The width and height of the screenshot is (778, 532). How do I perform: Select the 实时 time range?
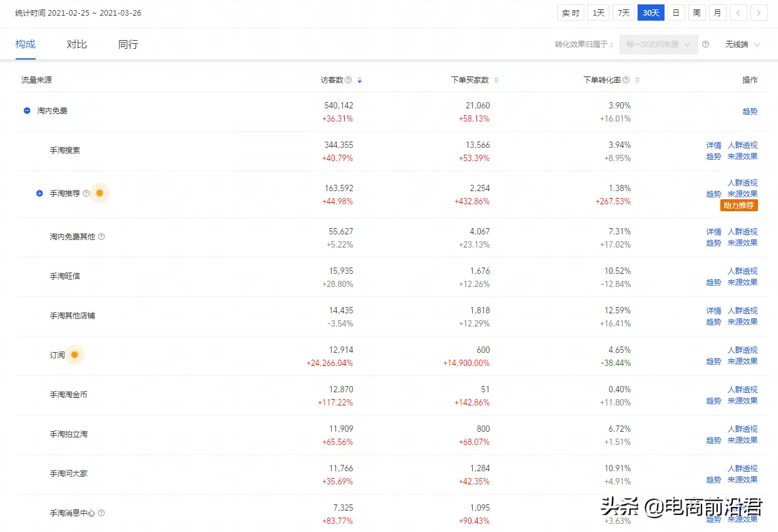point(570,13)
